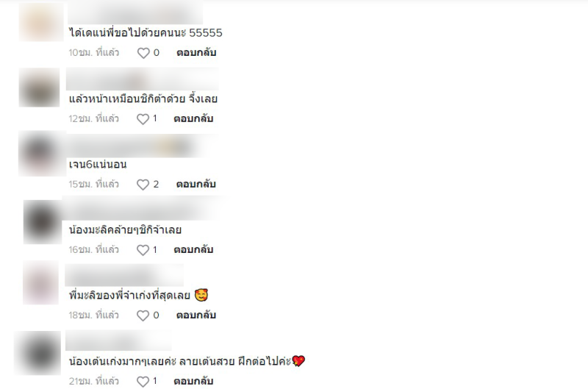This screenshot has width=588, height=389.
Task: Like the comment posted 21 hours ago
Action: point(143,382)
